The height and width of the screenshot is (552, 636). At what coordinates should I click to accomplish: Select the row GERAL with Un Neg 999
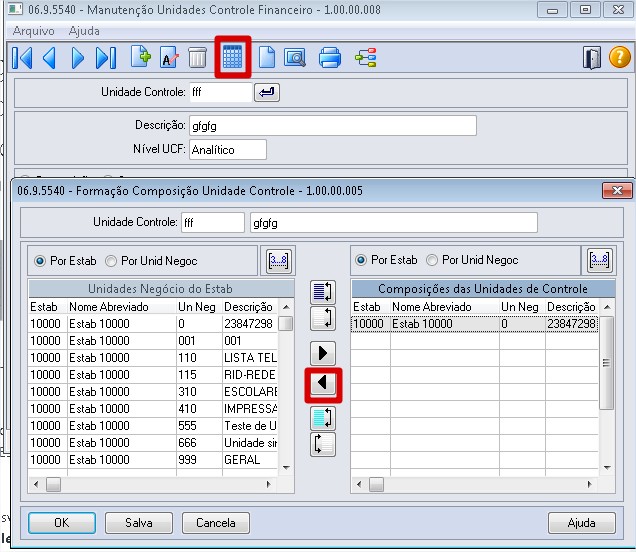153,460
